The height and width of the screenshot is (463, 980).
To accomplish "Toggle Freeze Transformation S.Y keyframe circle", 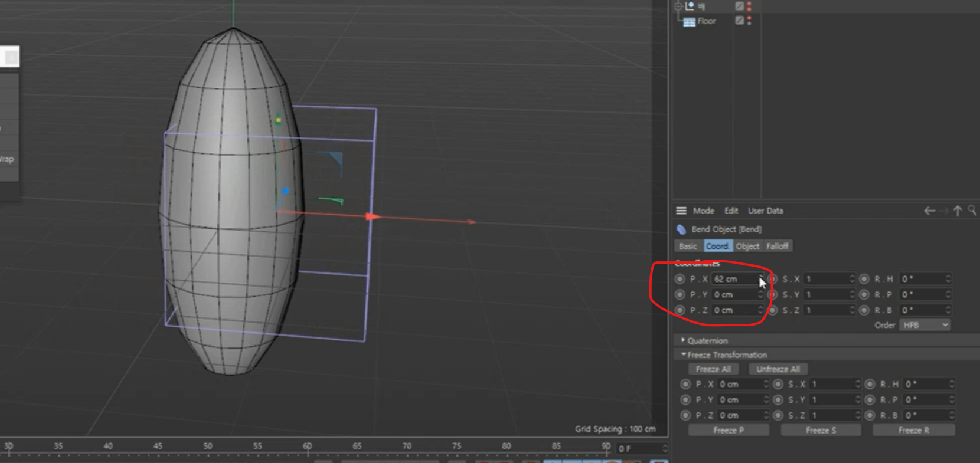I will (778, 400).
